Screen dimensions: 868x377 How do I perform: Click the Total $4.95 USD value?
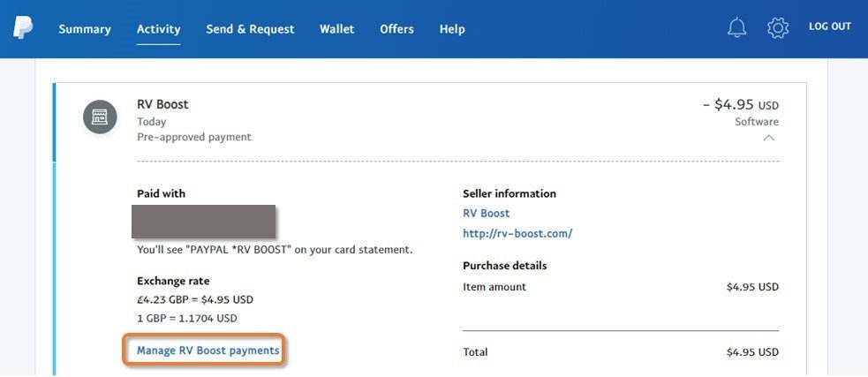(752, 352)
